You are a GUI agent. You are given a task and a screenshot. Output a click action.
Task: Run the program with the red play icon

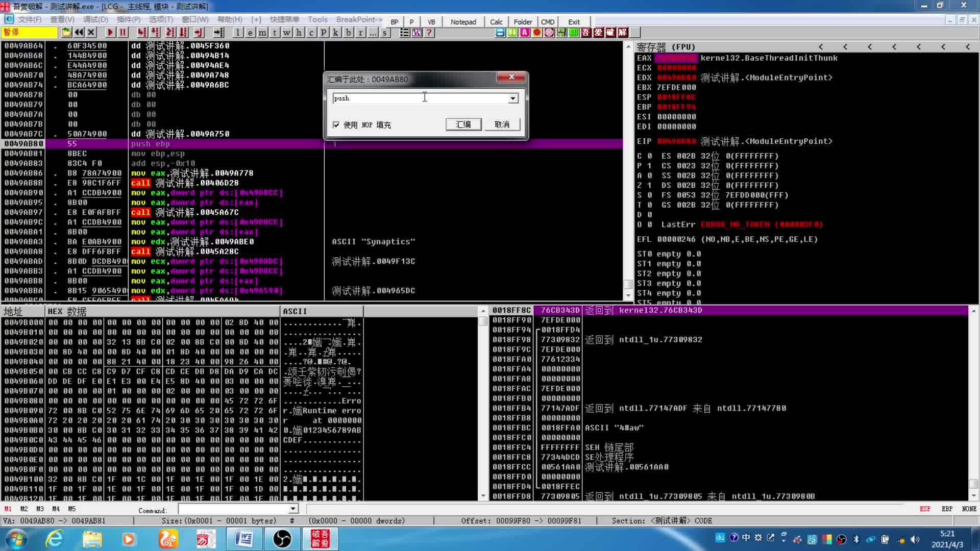click(110, 33)
